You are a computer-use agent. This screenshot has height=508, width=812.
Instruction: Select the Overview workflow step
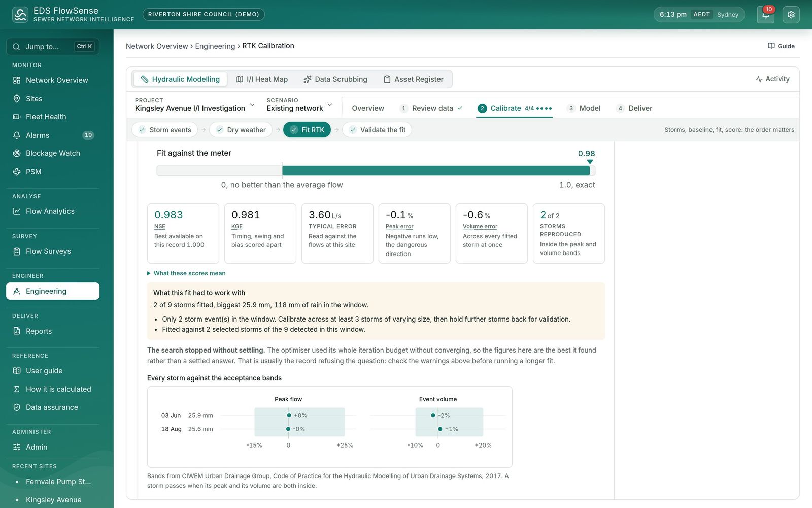tap(368, 108)
